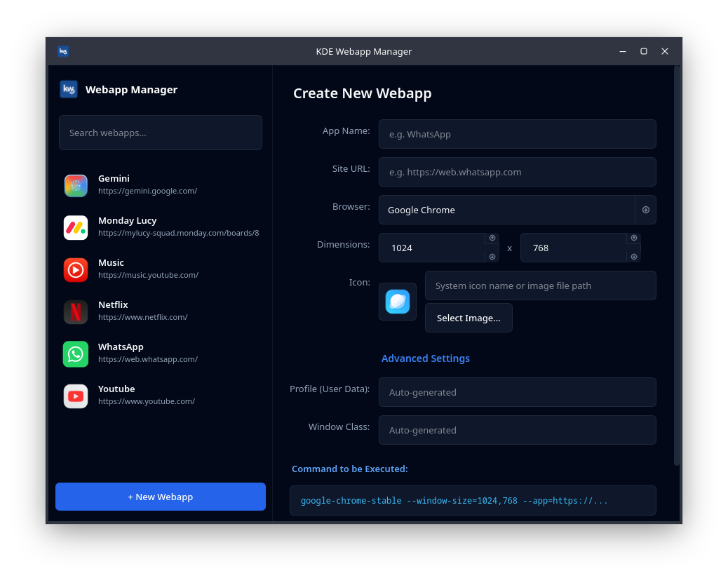Focus the Site URL input field
Screen dimensions: 728x578
517,172
